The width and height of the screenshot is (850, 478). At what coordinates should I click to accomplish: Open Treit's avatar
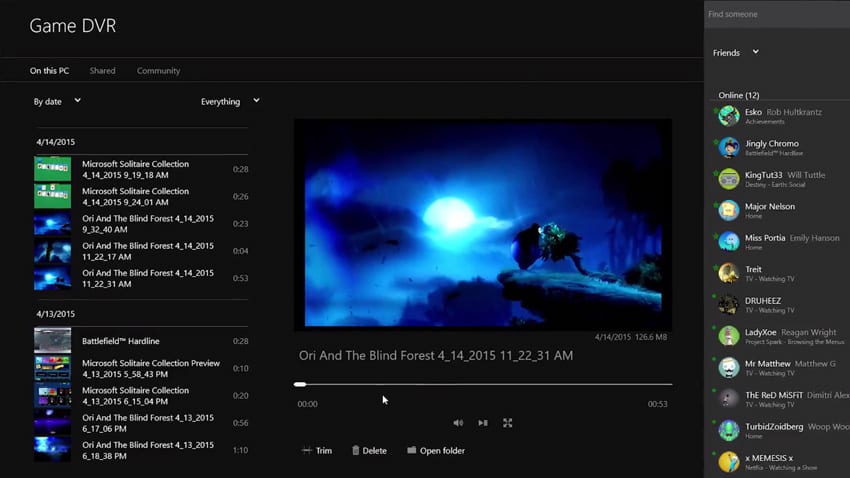729,273
